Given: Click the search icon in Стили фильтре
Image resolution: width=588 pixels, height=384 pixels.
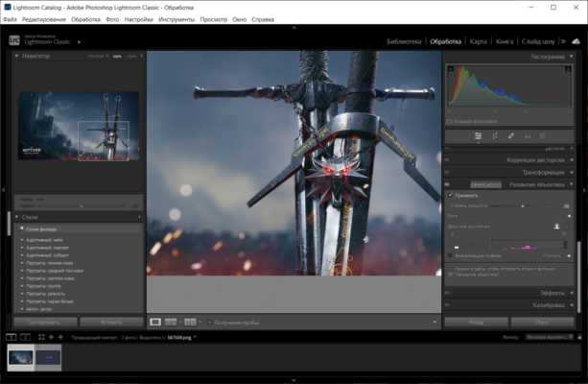Looking at the screenshot, I should [x=21, y=228].
